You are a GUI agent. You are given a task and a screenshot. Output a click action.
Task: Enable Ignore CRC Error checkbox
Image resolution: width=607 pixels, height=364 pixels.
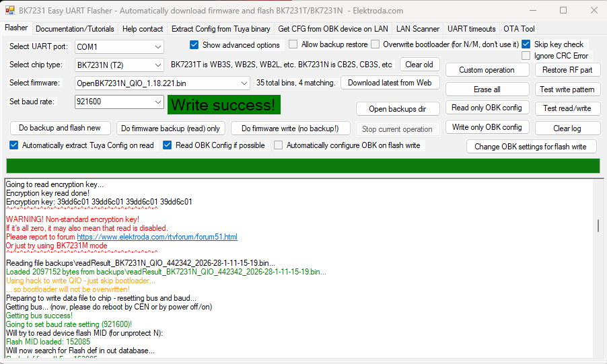pyautogui.click(x=526, y=56)
